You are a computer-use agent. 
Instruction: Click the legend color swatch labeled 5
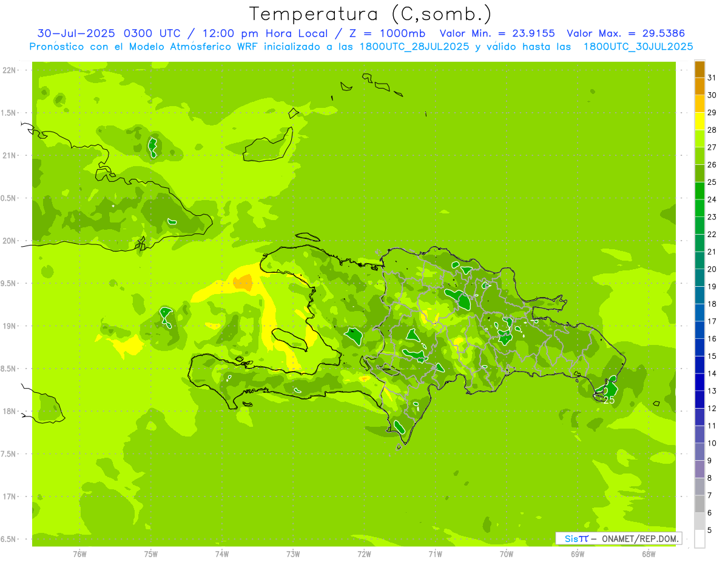tap(699, 522)
